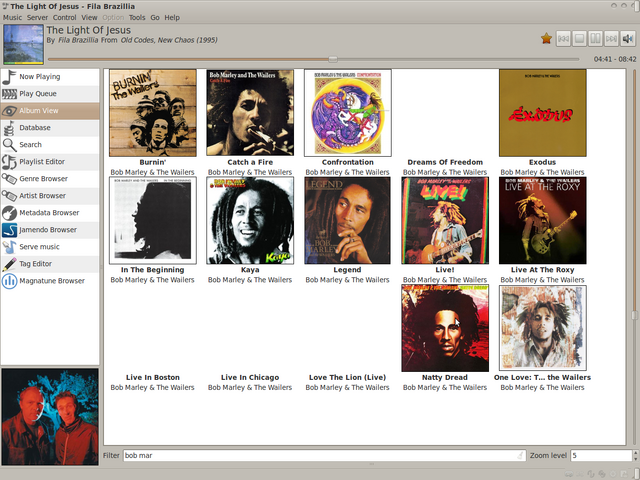Open the Help menu
Screen dimensions: 640x480
pos(172,18)
